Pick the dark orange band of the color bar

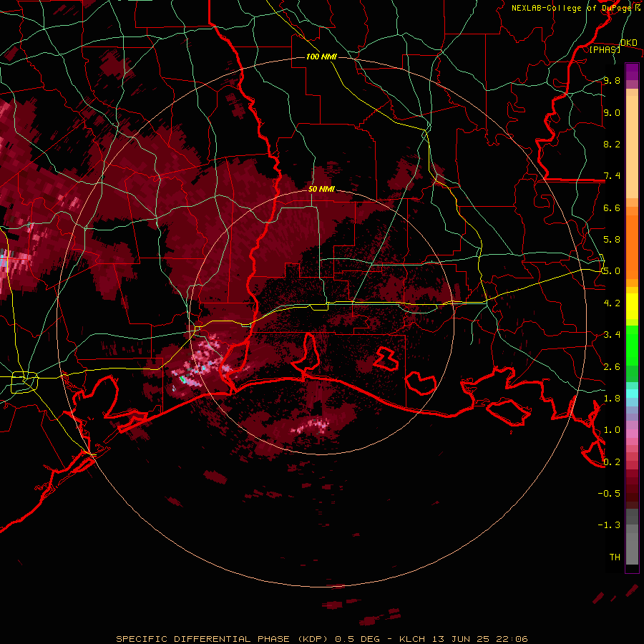[x=632, y=248]
